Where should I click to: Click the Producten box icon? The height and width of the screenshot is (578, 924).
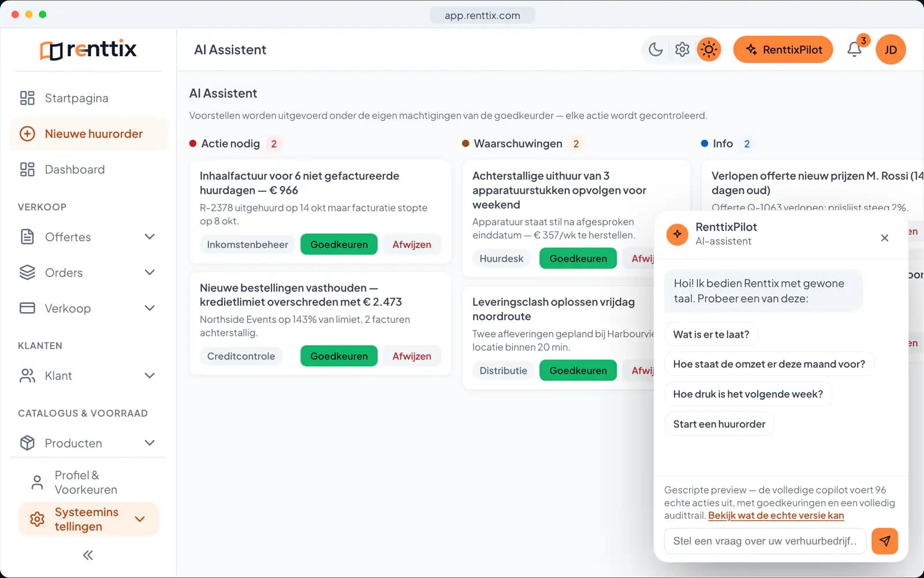tap(27, 443)
